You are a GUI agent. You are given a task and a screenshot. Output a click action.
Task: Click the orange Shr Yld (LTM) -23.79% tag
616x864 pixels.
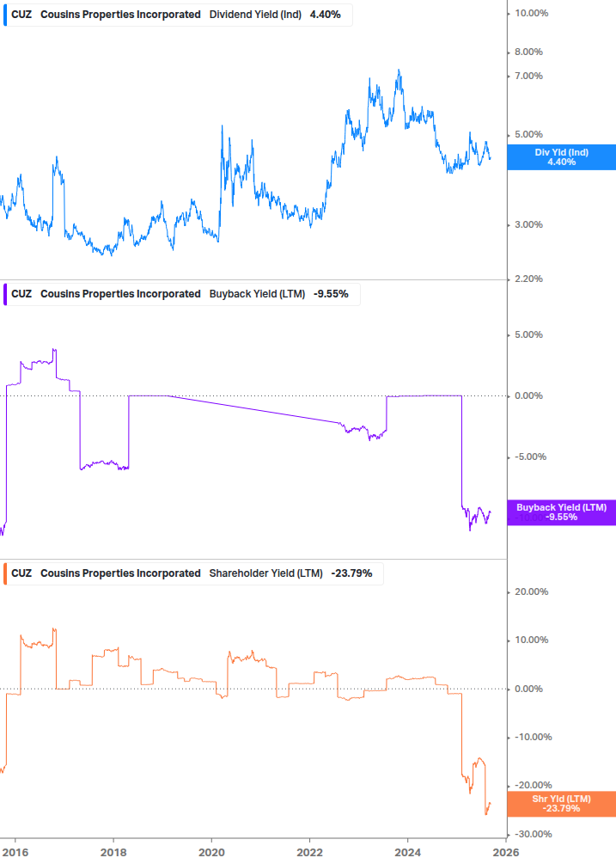click(562, 804)
